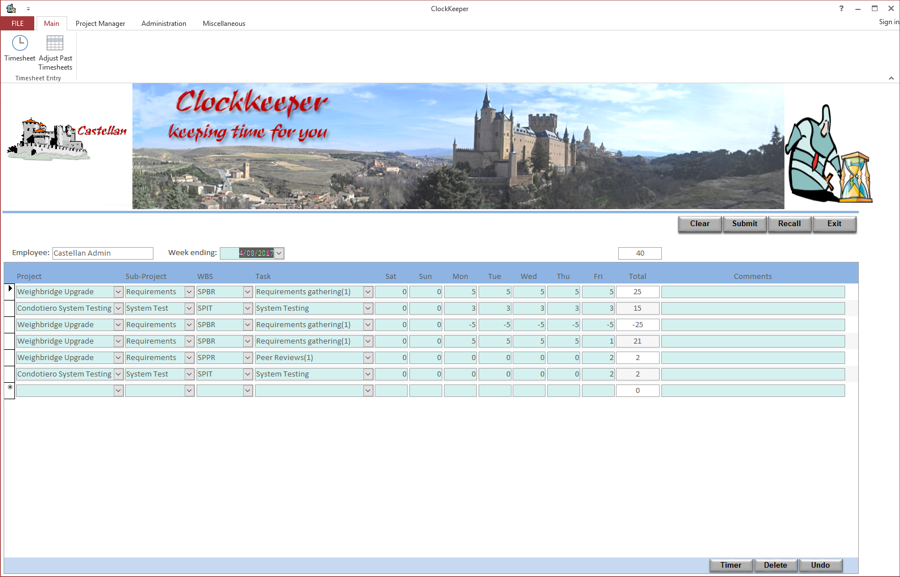The width and height of the screenshot is (900, 577).
Task: Click the Exit button
Action: (835, 224)
